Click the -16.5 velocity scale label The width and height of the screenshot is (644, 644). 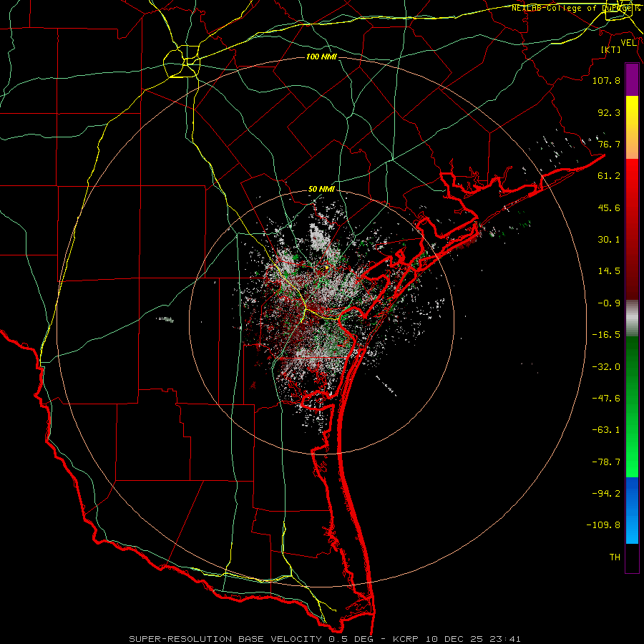tap(606, 335)
